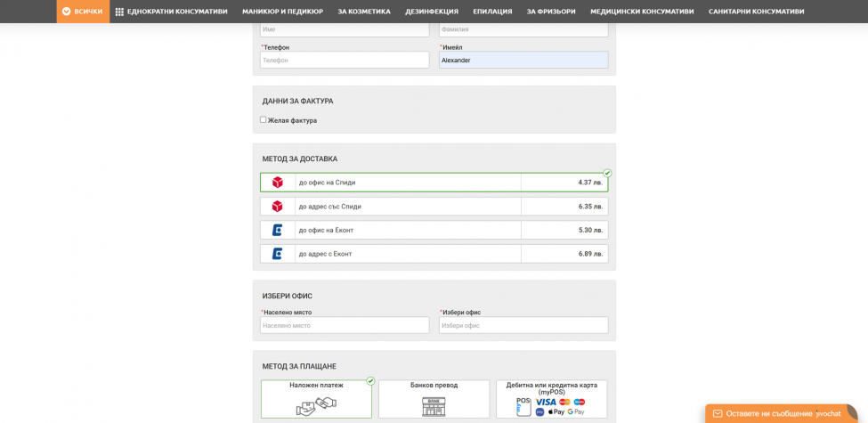Click the bank building icon
The image size is (868, 423).
(x=434, y=406)
